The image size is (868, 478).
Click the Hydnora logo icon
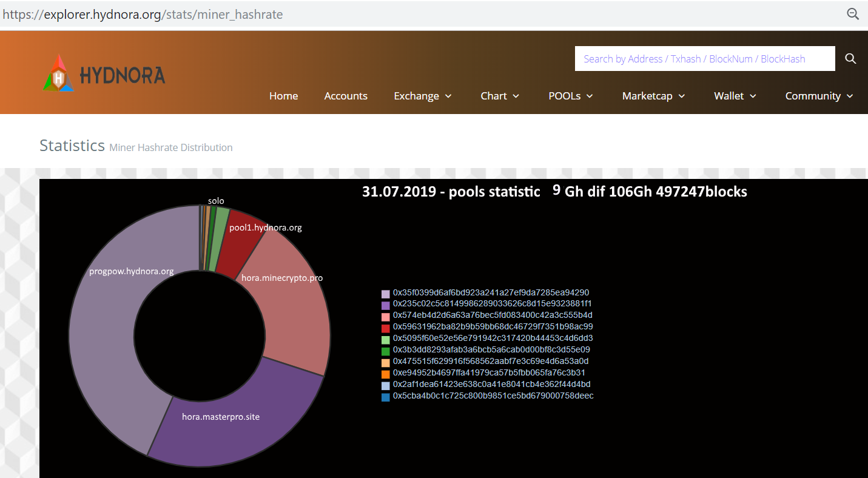(58, 73)
